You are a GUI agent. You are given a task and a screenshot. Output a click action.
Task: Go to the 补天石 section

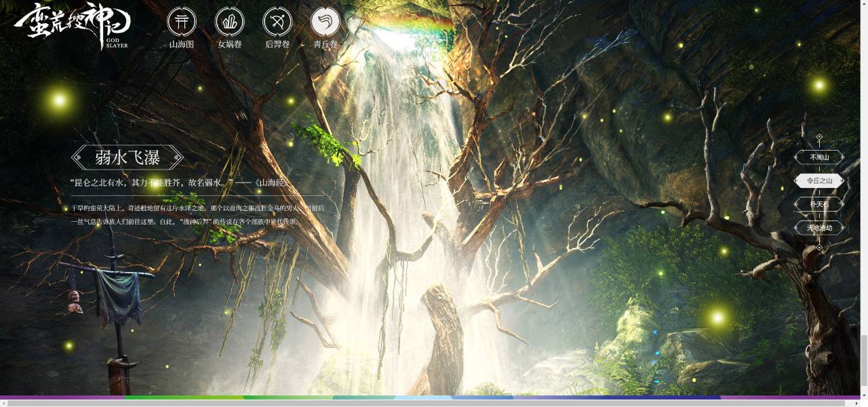point(819,204)
